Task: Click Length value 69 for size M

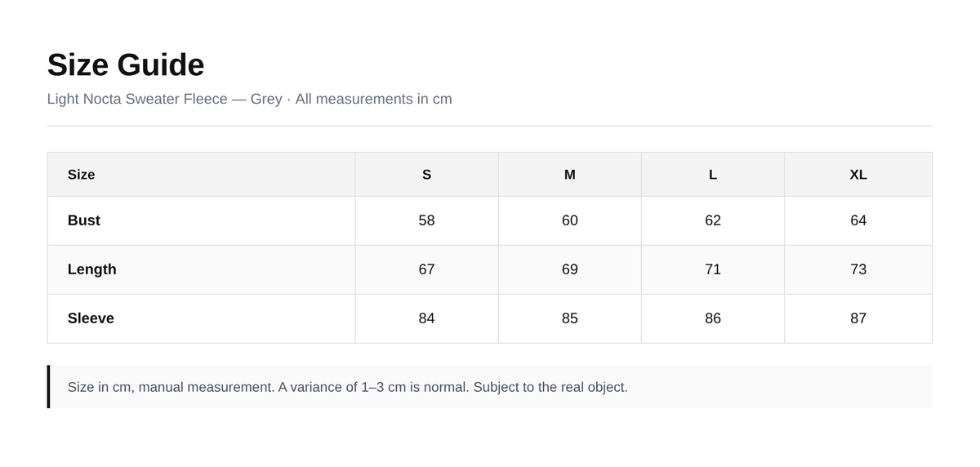Action: tap(570, 269)
